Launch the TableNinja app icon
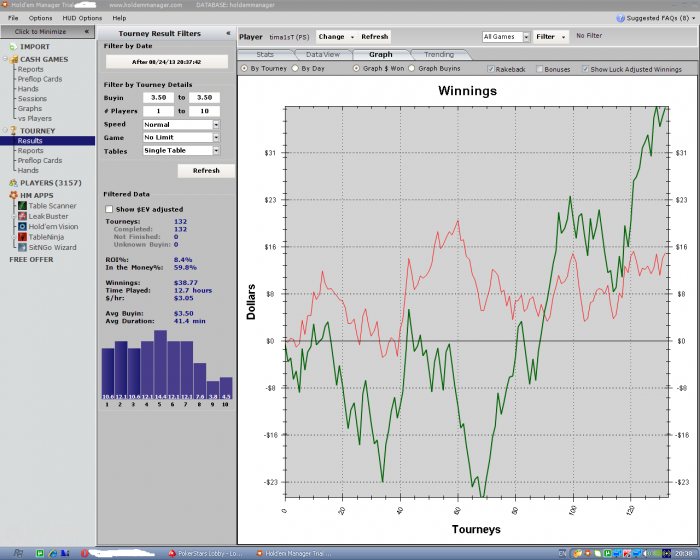The image size is (700, 560). click(x=20, y=237)
